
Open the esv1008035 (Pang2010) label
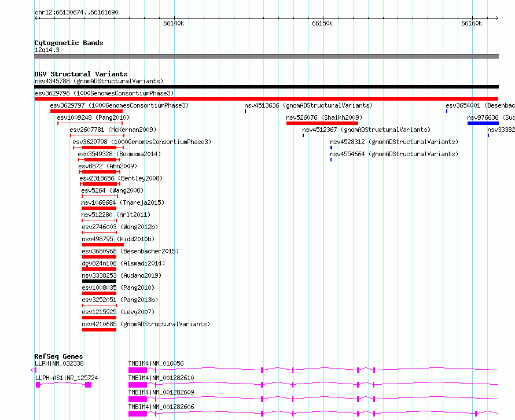pyautogui.click(x=118, y=288)
